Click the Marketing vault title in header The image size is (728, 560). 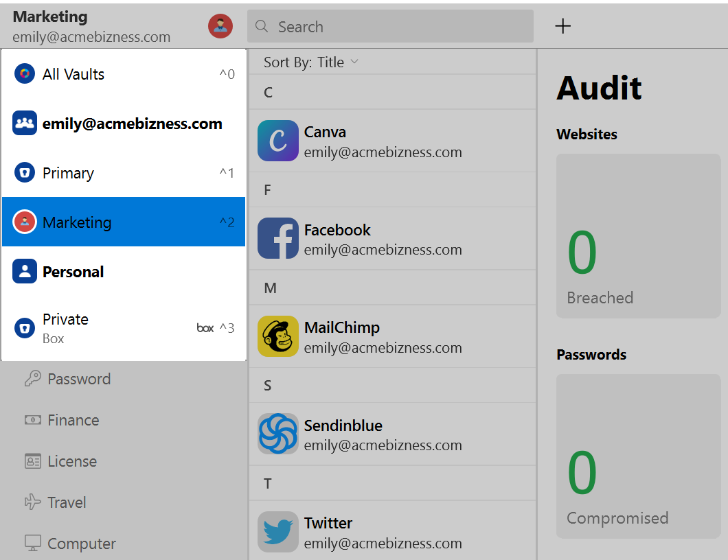click(49, 16)
